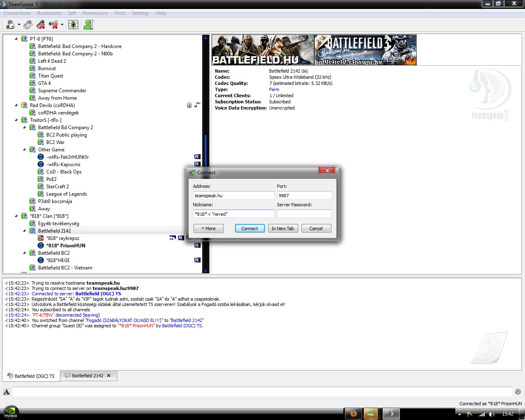Click the user status icon of -wtRs-Fab3rHUNt3r
The image size is (525, 420).
tap(41, 157)
